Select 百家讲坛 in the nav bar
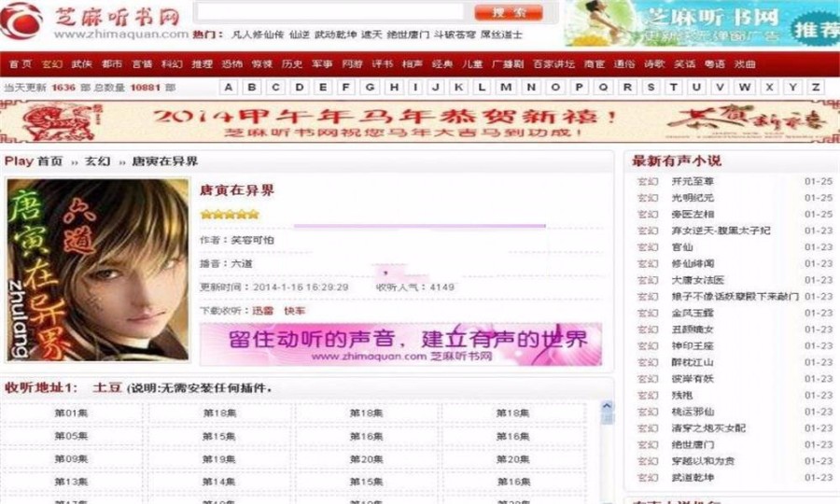 coord(553,64)
